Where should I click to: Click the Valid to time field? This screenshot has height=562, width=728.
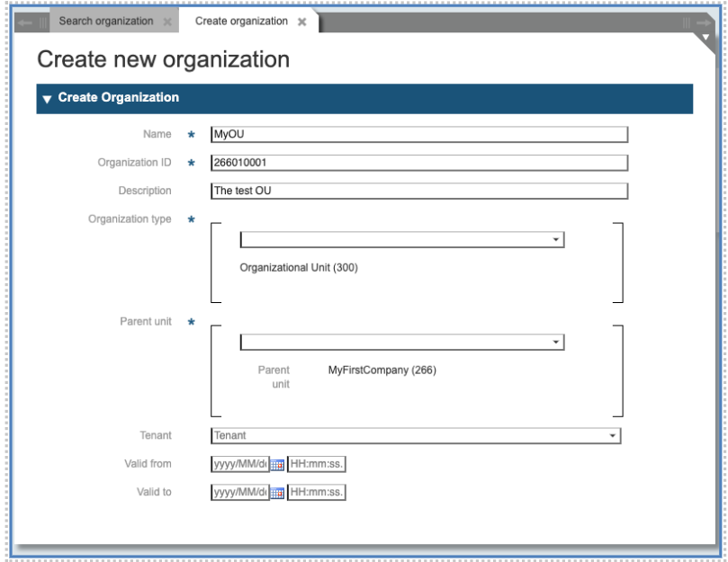coord(317,493)
